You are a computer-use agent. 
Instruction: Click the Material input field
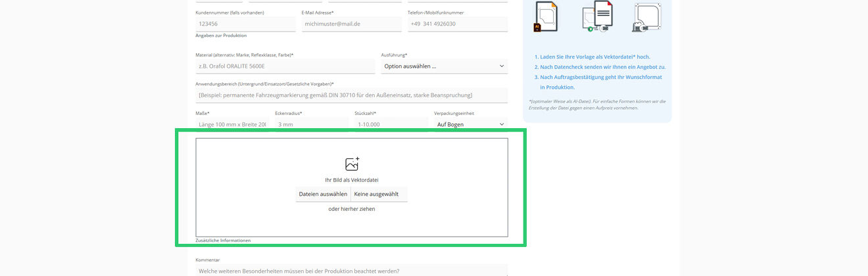(285, 66)
